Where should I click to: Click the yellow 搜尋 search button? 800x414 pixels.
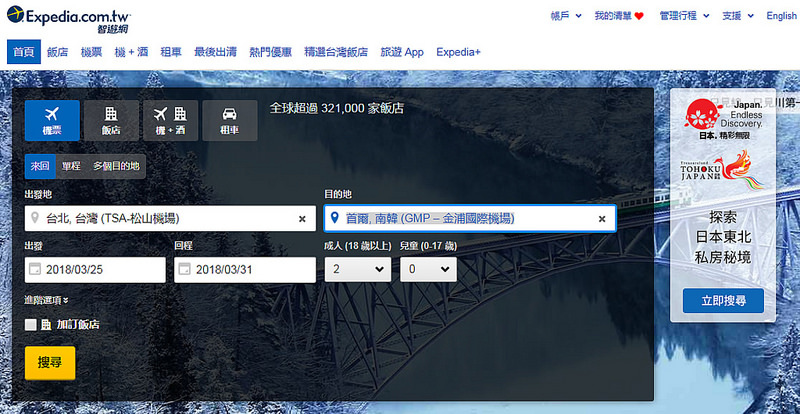[x=50, y=363]
